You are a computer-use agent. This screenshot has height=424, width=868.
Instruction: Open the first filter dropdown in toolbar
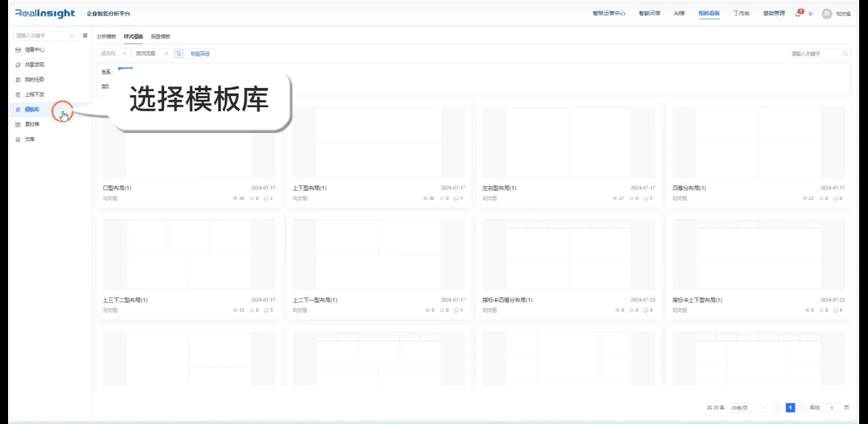click(x=114, y=54)
